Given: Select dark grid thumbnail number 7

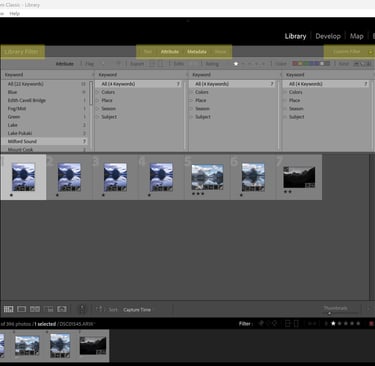Looking at the screenshot, I should (299, 177).
